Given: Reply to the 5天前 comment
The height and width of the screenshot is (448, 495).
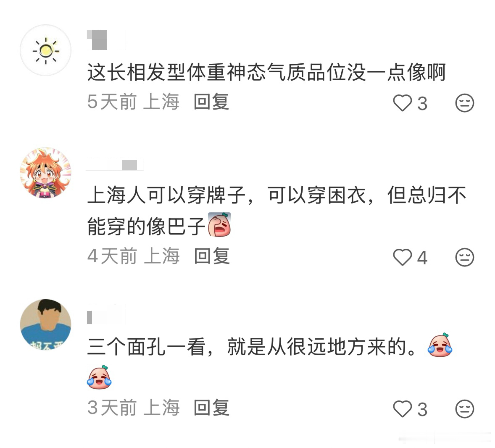Looking at the screenshot, I should pyautogui.click(x=211, y=102).
